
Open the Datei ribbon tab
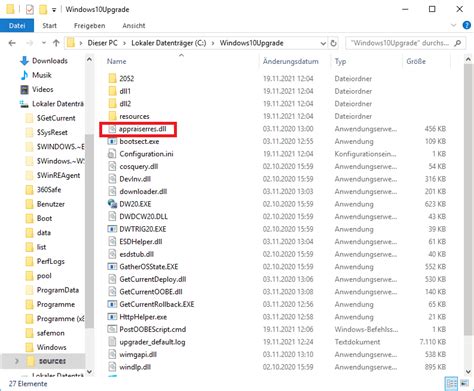[x=17, y=26]
